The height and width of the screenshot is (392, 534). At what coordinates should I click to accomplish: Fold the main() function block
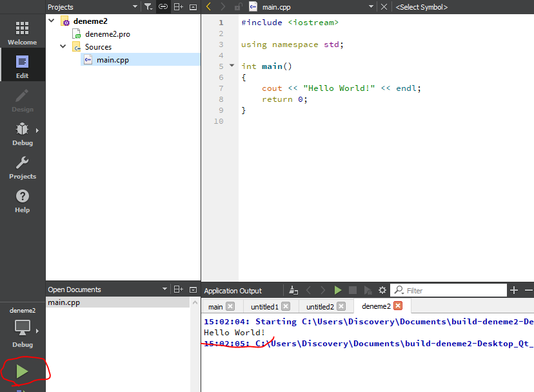tap(232, 65)
